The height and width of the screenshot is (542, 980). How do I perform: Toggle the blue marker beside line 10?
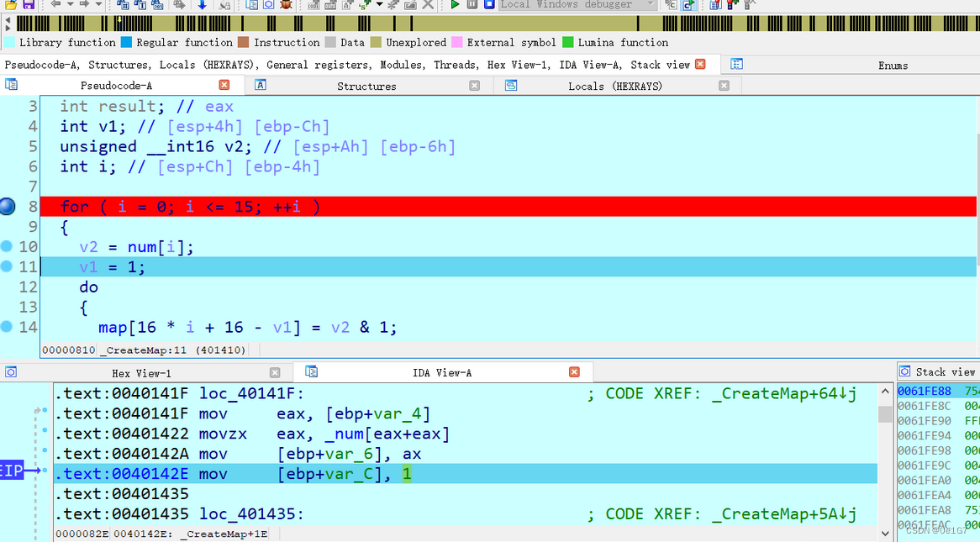tap(7, 246)
